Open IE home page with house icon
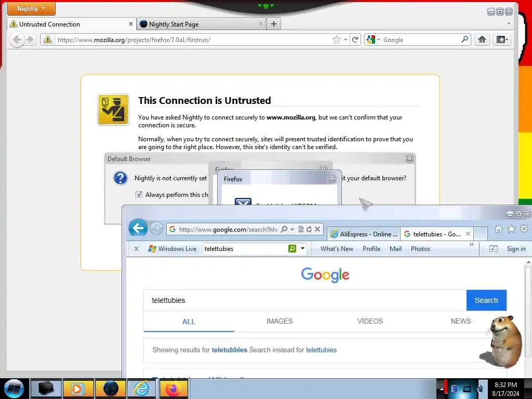Screen dimensions: 532x399 click(x=498, y=229)
